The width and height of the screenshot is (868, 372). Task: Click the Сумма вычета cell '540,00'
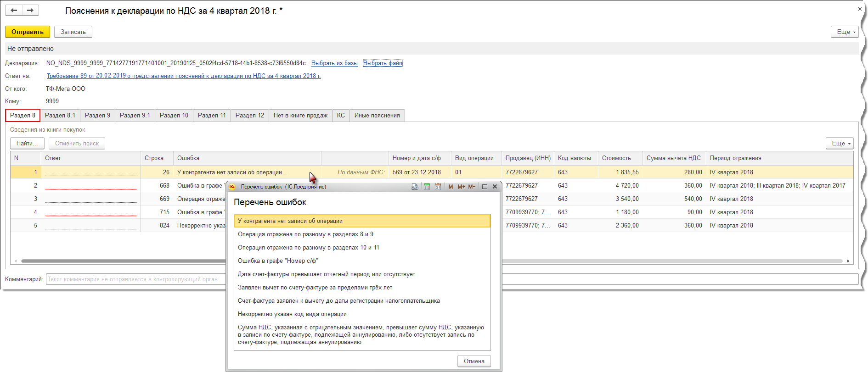coord(674,199)
